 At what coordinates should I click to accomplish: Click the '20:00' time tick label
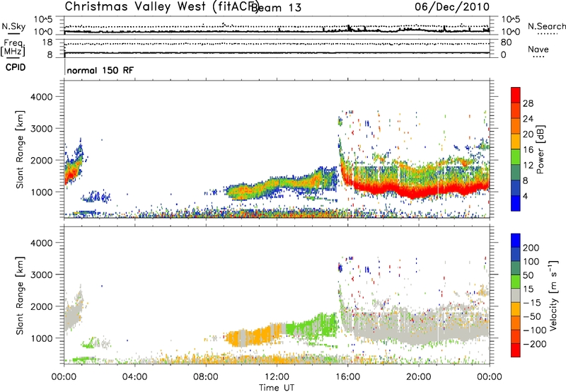point(418,377)
